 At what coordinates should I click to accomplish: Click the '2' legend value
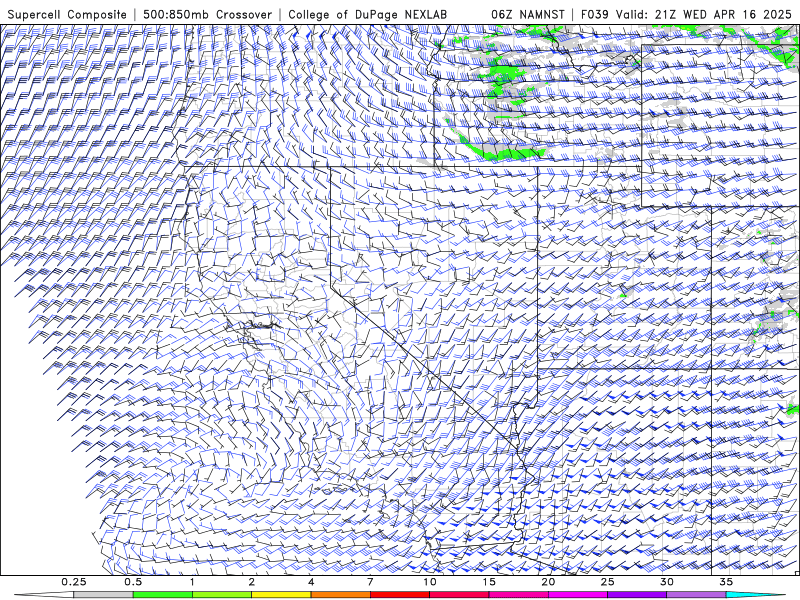[252, 582]
